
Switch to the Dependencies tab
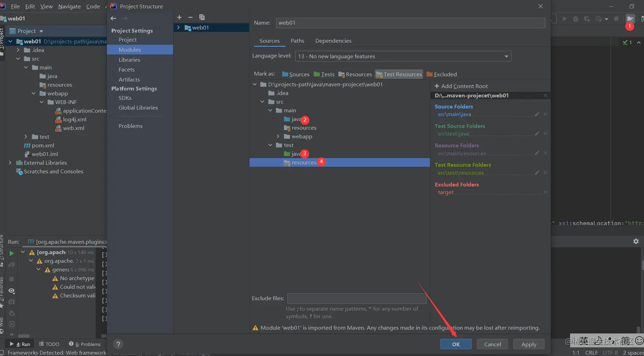coord(333,41)
